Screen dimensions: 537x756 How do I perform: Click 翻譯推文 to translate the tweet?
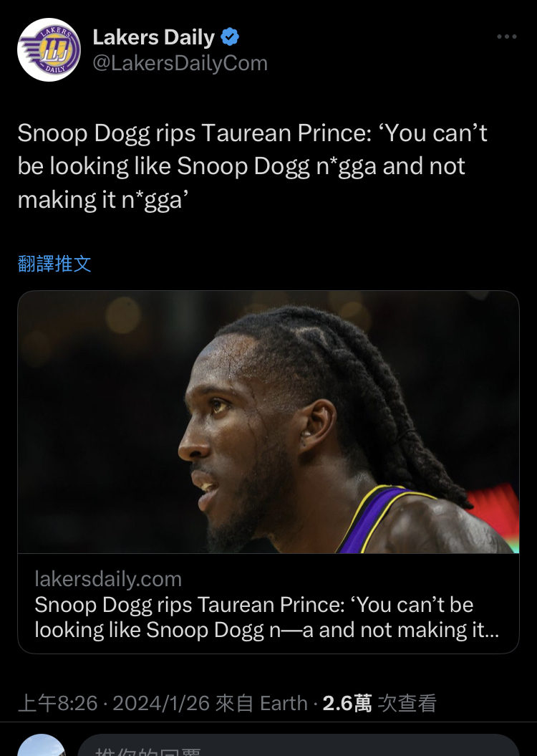point(54,264)
